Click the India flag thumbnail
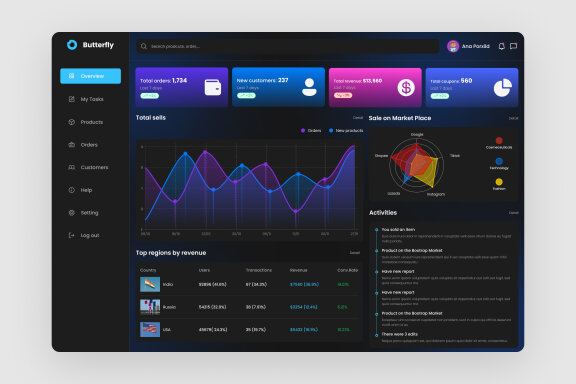 (x=150, y=284)
